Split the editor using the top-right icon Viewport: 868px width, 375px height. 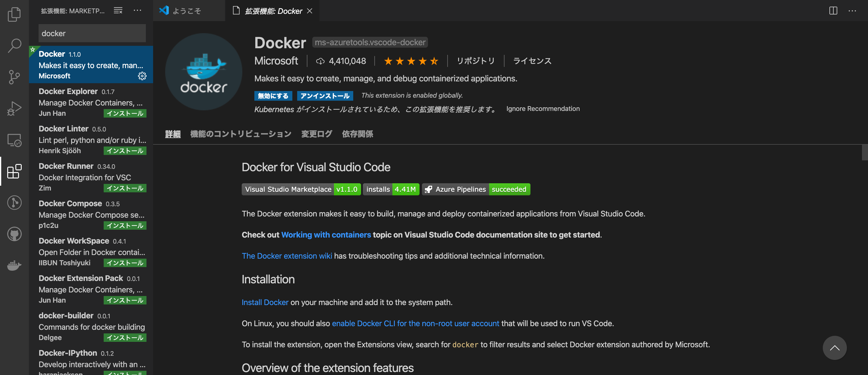[833, 11]
